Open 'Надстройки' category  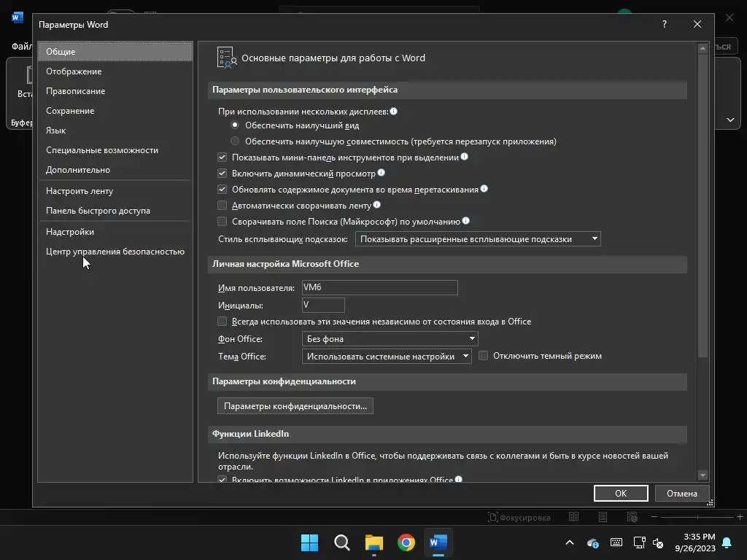coord(115,232)
